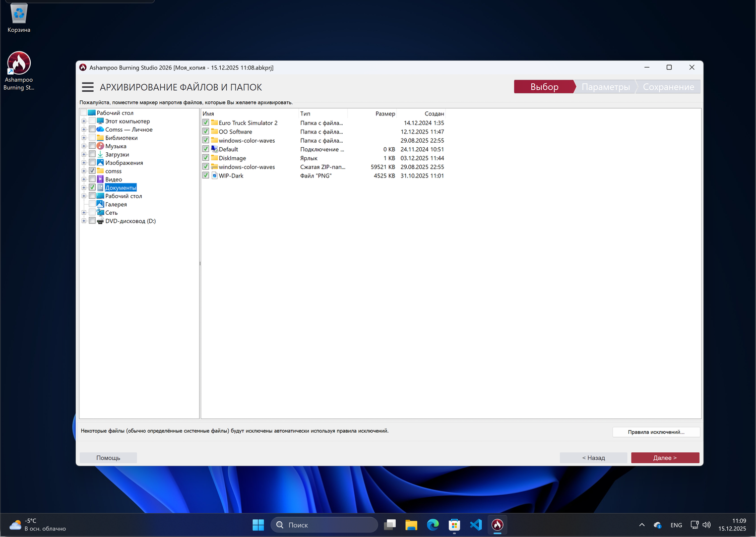
Task: Click the Этот компьютер monitor icon
Action: (x=100, y=121)
